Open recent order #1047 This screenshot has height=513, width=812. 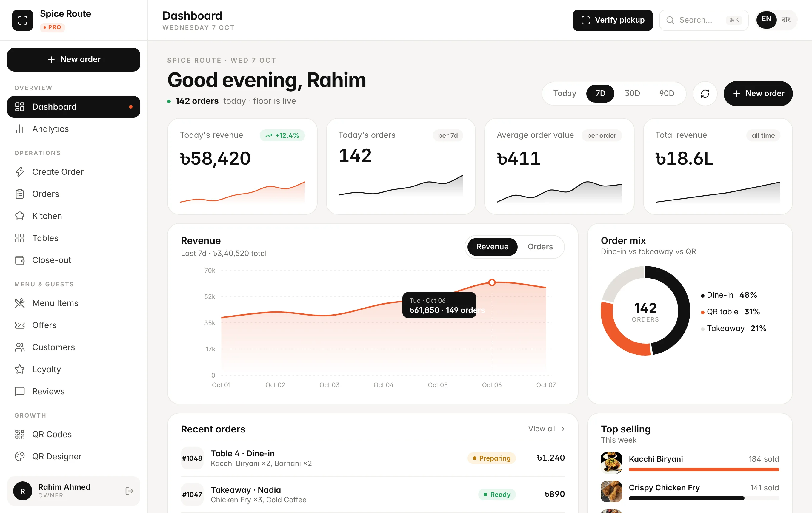(373, 495)
